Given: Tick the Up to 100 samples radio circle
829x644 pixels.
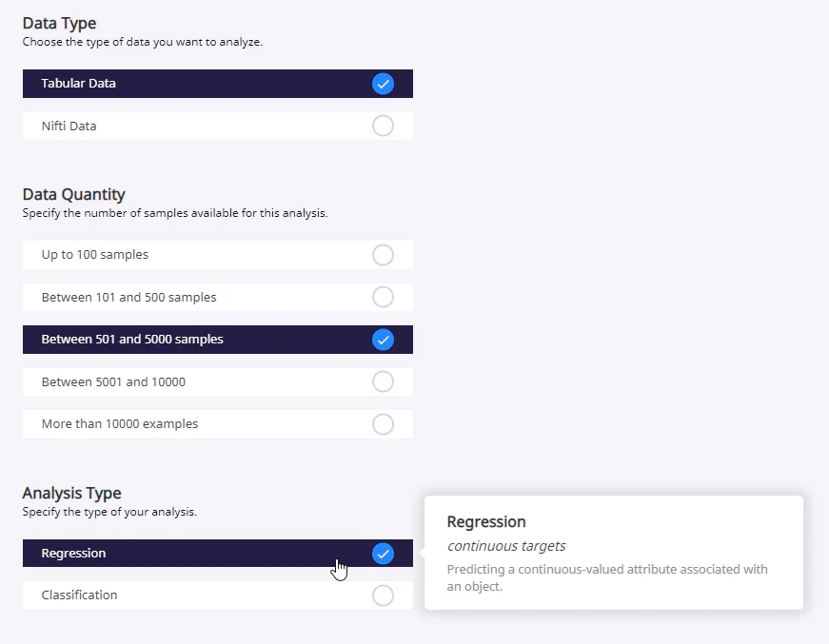Looking at the screenshot, I should click(383, 255).
